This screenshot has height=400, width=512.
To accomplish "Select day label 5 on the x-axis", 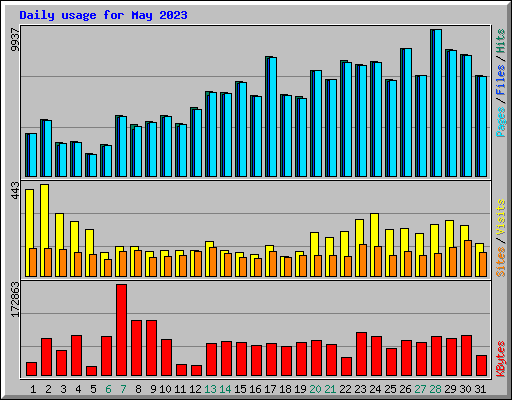I will point(93,389).
